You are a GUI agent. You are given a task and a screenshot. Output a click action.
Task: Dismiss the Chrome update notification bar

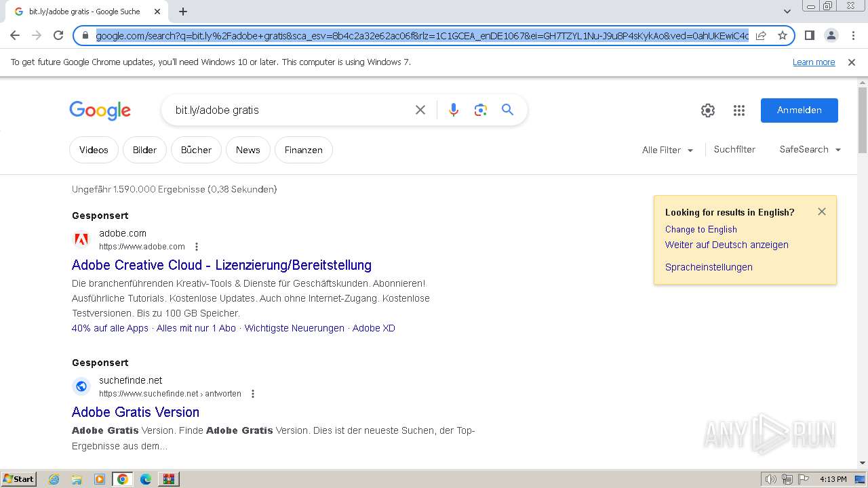coord(852,62)
